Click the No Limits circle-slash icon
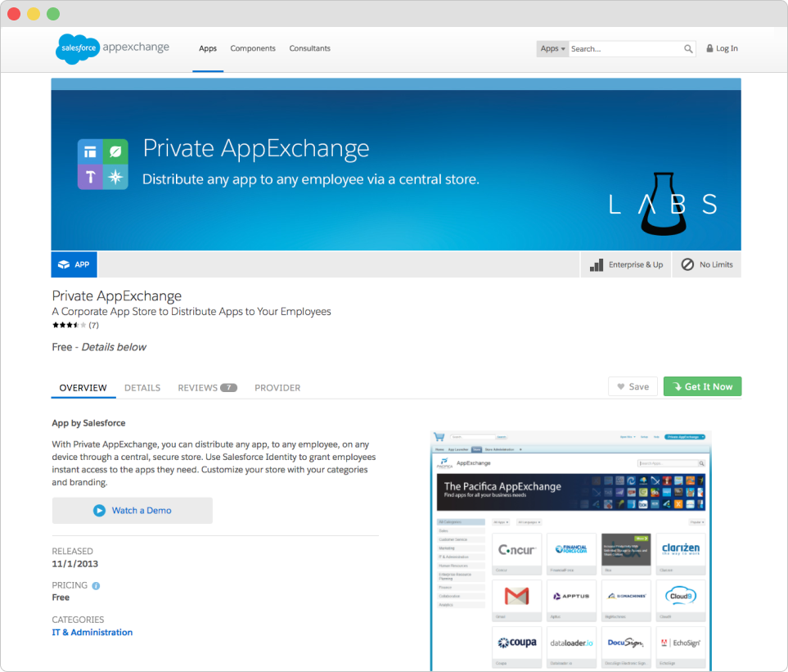The width and height of the screenshot is (788, 672). pos(687,264)
